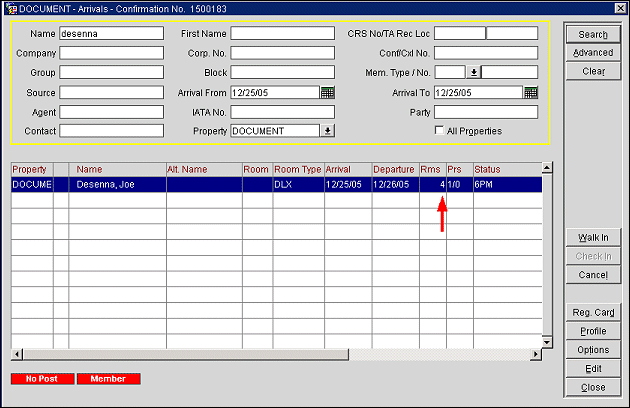Open the Mem. Type dropdown arrow
Viewport: 630px width, 408px height.
474,72
